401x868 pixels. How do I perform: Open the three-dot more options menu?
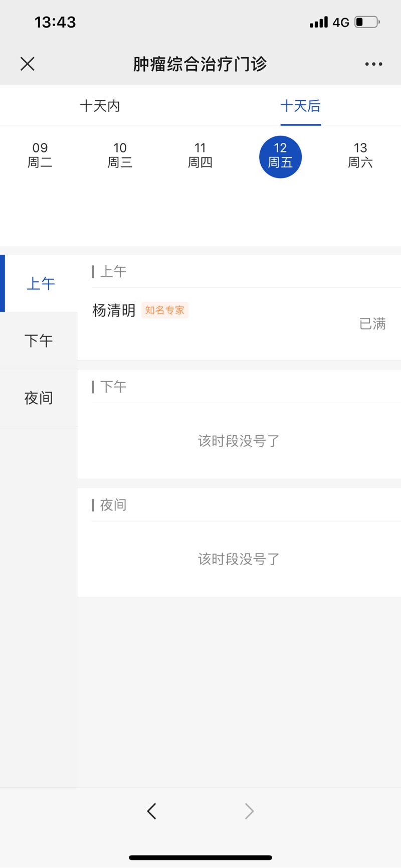(x=373, y=64)
